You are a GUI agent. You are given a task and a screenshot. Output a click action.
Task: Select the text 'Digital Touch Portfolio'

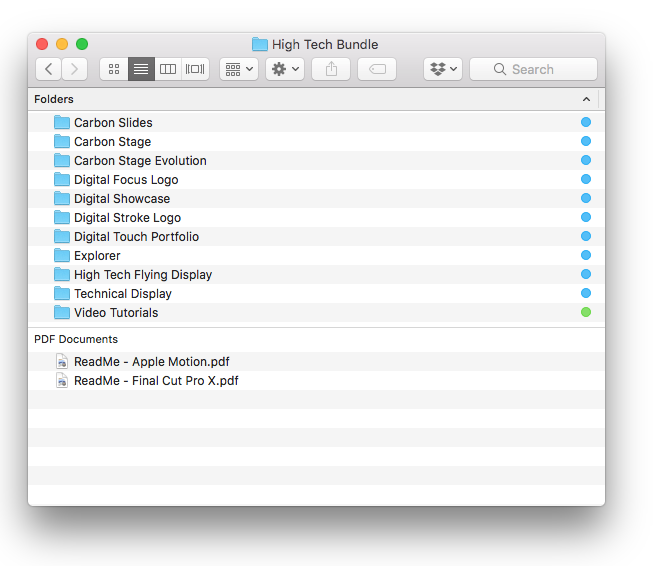point(136,236)
